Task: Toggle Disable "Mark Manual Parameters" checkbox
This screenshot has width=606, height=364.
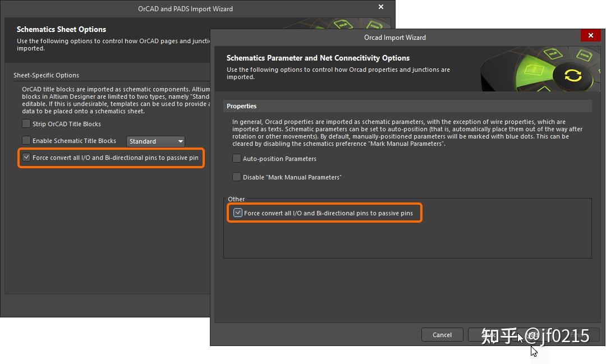Action: pyautogui.click(x=237, y=177)
